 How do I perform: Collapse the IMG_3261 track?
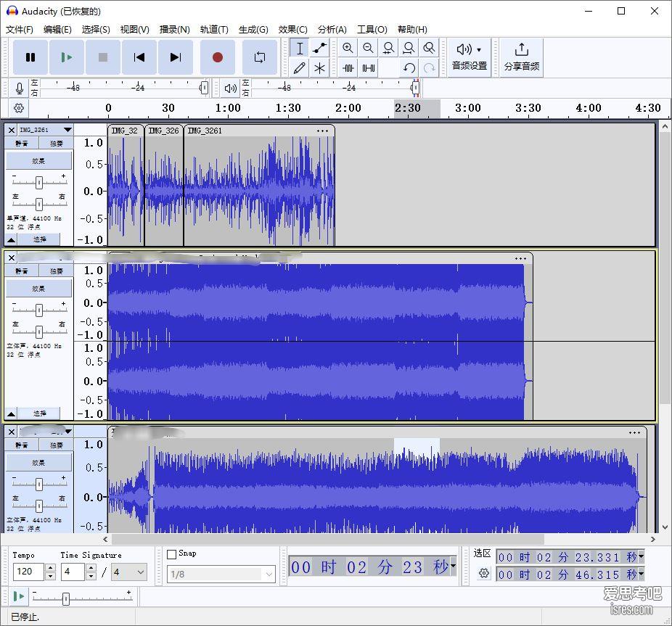(12, 239)
